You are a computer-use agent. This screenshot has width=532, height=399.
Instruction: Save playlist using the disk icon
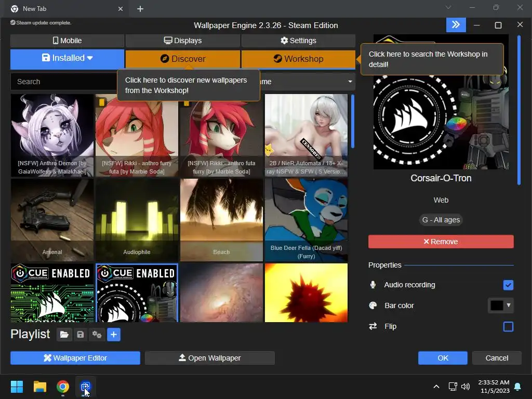click(x=81, y=335)
